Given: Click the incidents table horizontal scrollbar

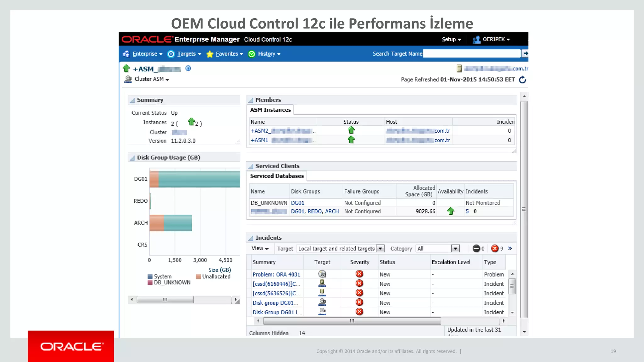Looking at the screenshot, I should click(352, 321).
